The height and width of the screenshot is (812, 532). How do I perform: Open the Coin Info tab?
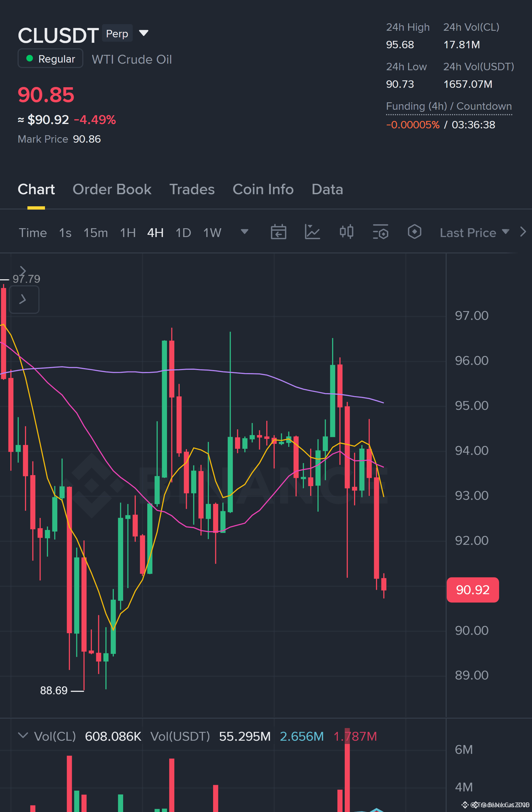point(263,189)
